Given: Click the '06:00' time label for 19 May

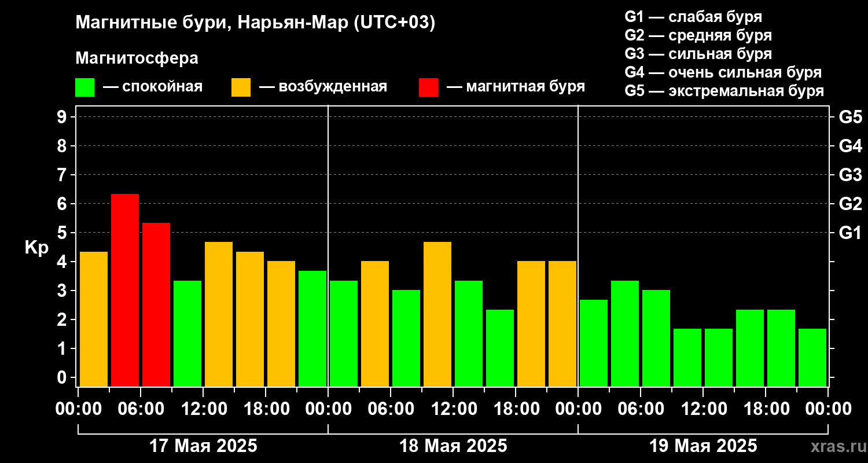Looking at the screenshot, I should pyautogui.click(x=641, y=409).
